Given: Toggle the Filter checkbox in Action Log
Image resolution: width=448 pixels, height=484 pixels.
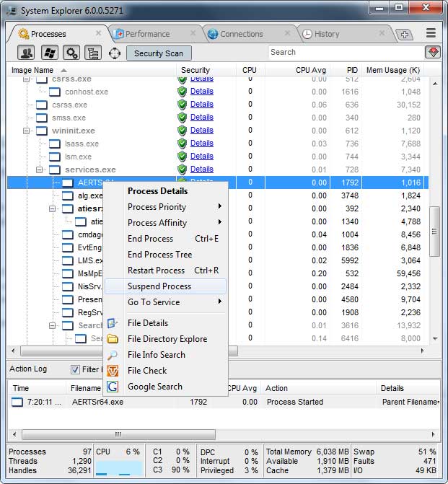Looking at the screenshot, I should (75, 369).
